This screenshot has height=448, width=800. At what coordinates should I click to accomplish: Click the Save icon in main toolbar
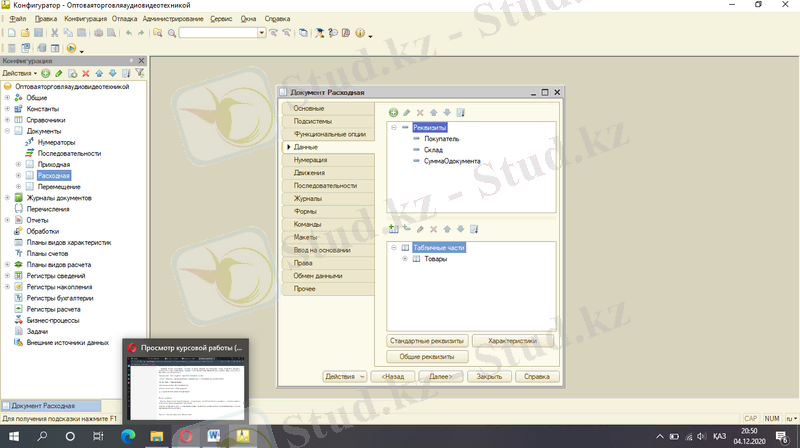click(38, 33)
